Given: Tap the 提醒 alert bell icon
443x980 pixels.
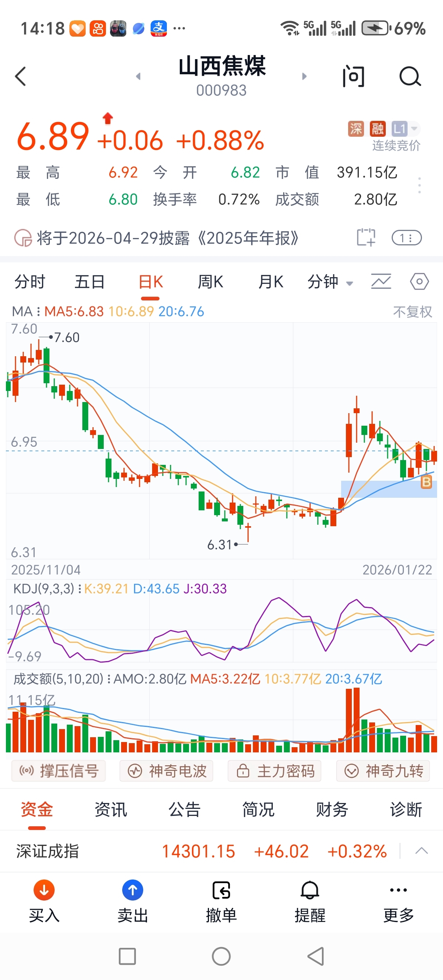Looking at the screenshot, I should 310,890.
